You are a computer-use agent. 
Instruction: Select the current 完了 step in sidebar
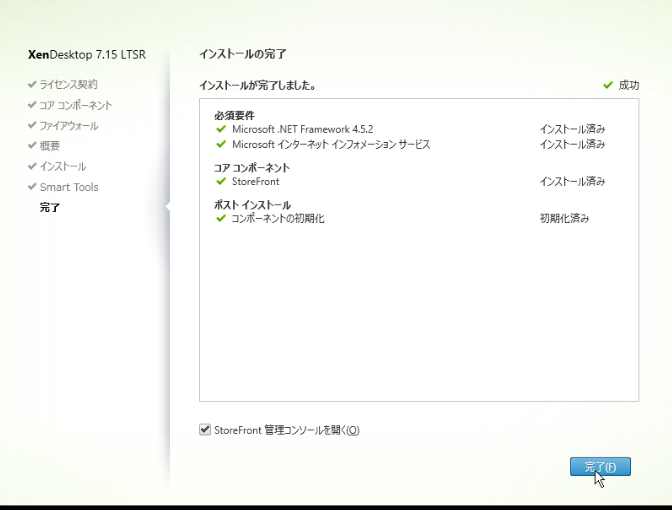(50, 207)
